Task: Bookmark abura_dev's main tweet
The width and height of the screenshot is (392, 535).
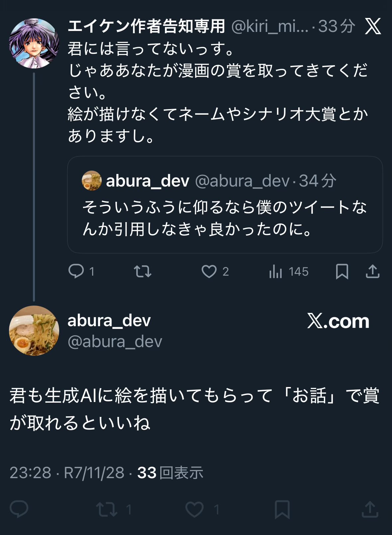Action: 282,509
